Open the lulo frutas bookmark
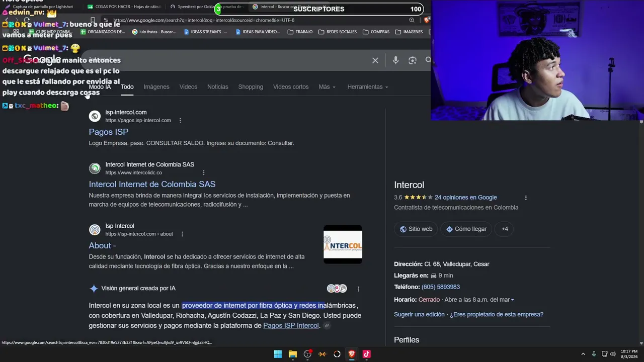This screenshot has height=362, width=644. [154, 32]
